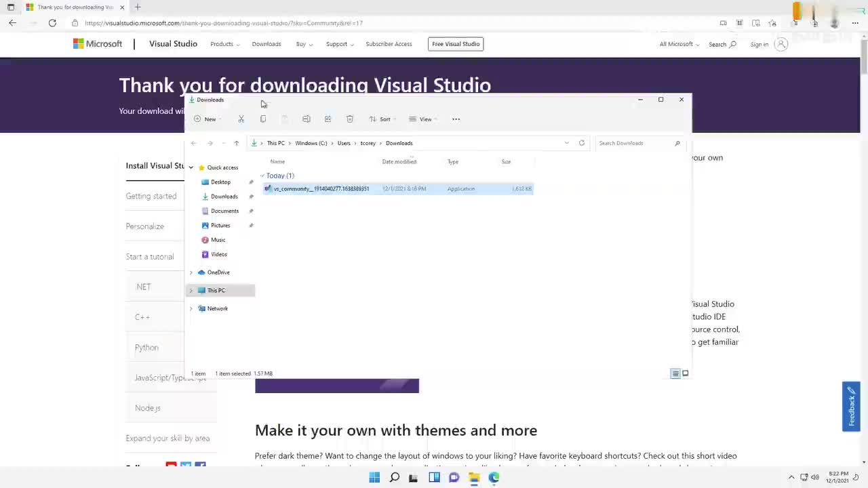The width and height of the screenshot is (868, 488).
Task: Select Videos in the navigation pane
Action: coord(218,254)
